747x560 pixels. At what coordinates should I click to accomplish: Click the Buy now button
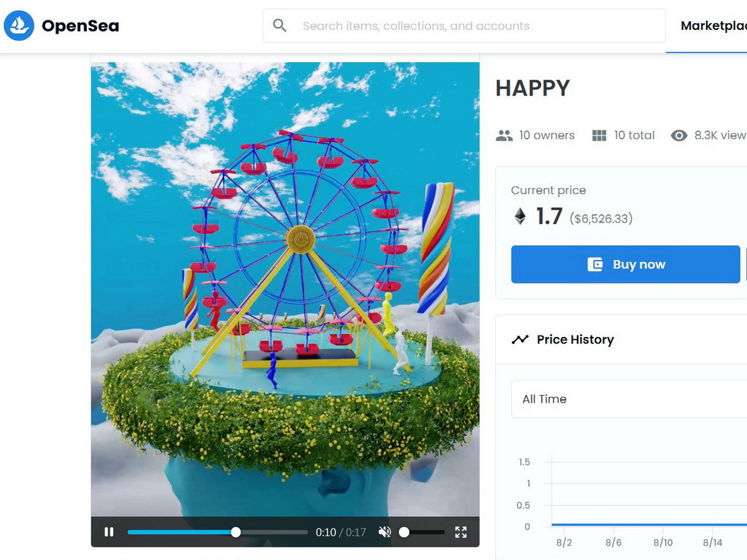pyautogui.click(x=625, y=264)
